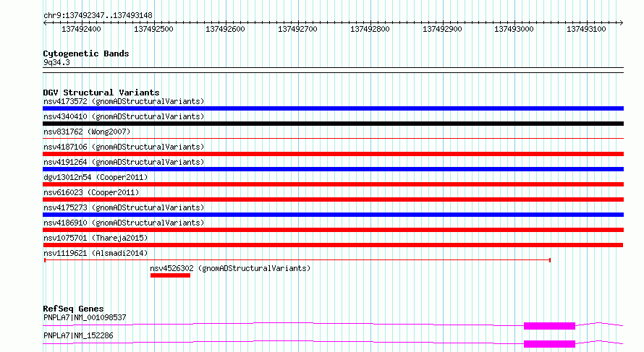The width and height of the screenshot is (644, 352).
Task: Click ruler position 137492800
Action: 370,29
